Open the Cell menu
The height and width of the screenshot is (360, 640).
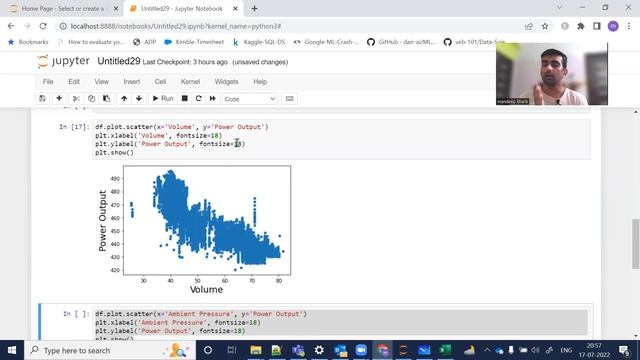[x=160, y=82]
